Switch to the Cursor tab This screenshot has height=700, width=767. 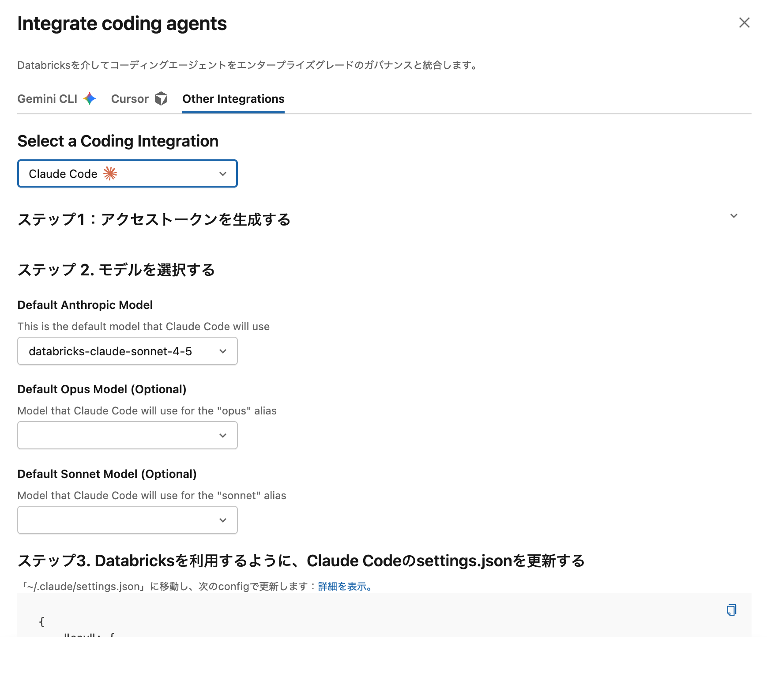point(129,98)
